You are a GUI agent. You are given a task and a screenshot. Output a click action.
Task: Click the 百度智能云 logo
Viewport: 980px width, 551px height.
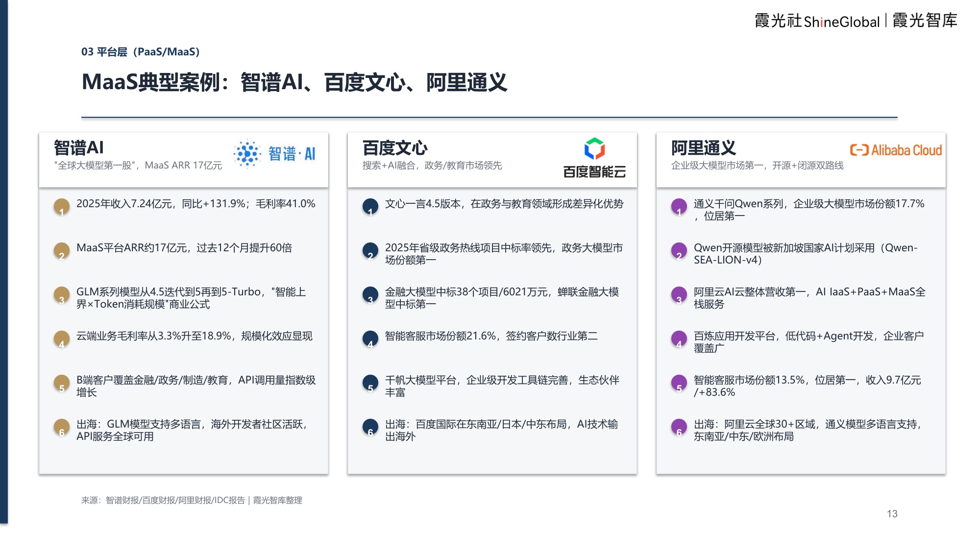pyautogui.click(x=594, y=158)
